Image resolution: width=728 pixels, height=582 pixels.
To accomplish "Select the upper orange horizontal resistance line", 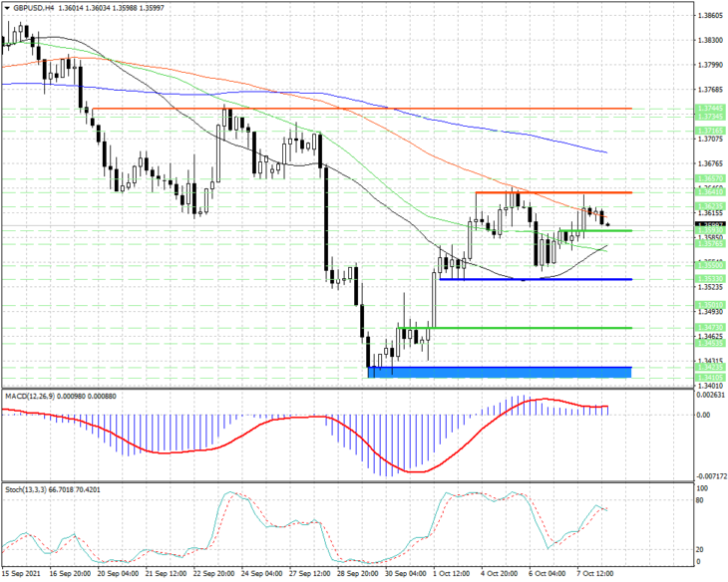I will (x=362, y=109).
